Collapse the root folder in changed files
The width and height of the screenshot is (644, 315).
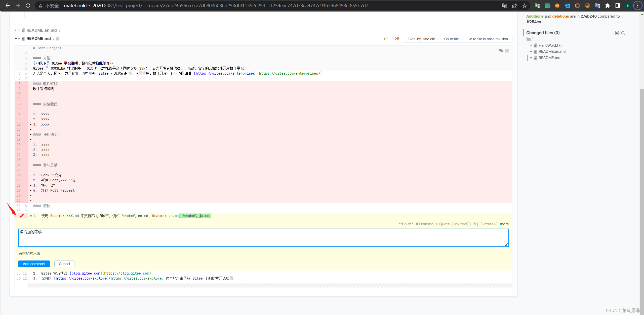(x=529, y=39)
